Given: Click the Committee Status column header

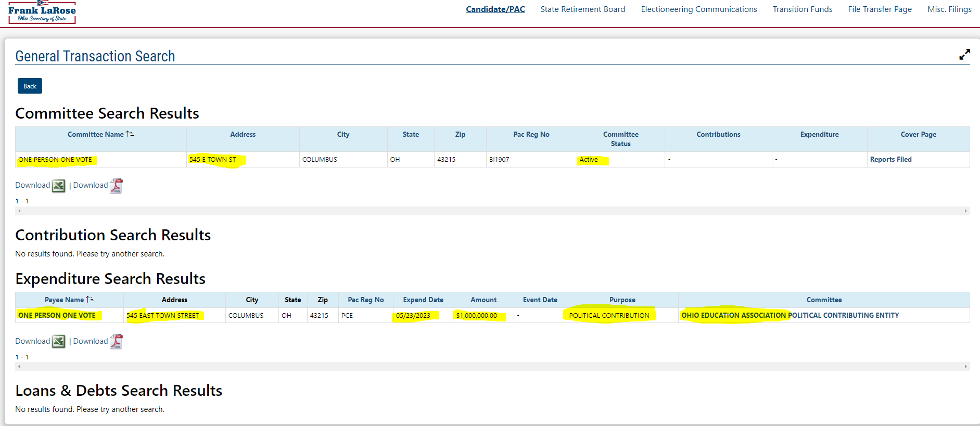Looking at the screenshot, I should 620,139.
